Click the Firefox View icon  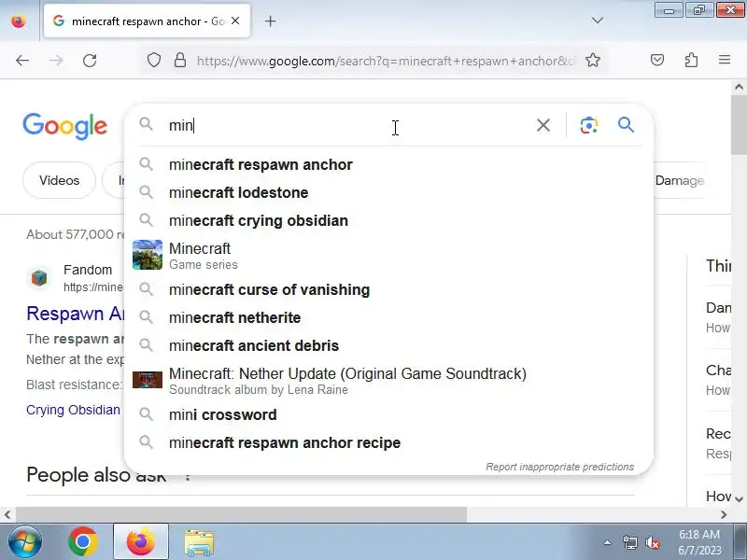coord(19,21)
